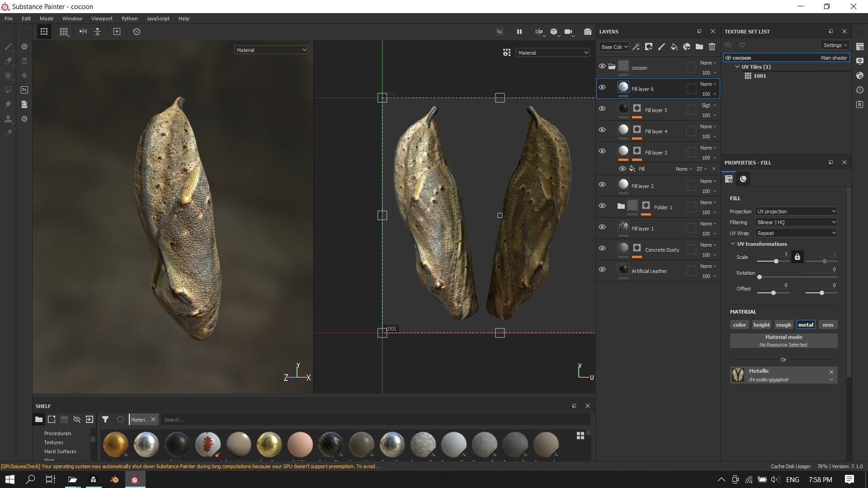
Task: Open the UV Wrap dropdown
Action: pyautogui.click(x=796, y=233)
